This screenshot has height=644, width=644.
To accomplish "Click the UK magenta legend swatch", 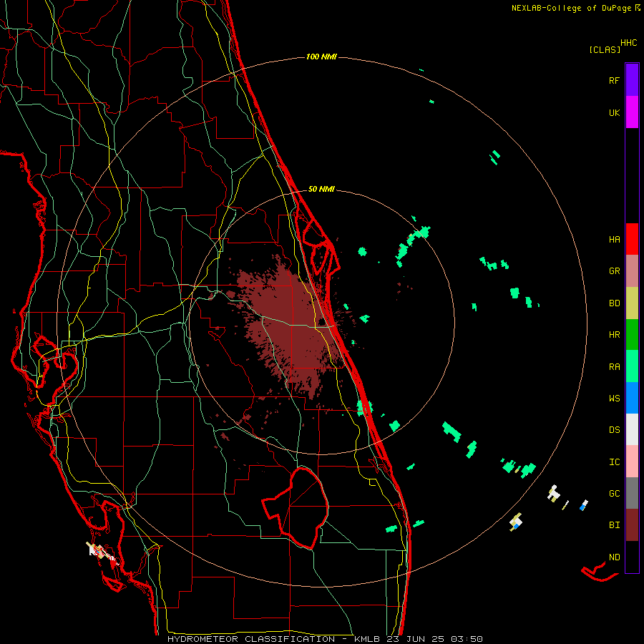I will [x=632, y=112].
